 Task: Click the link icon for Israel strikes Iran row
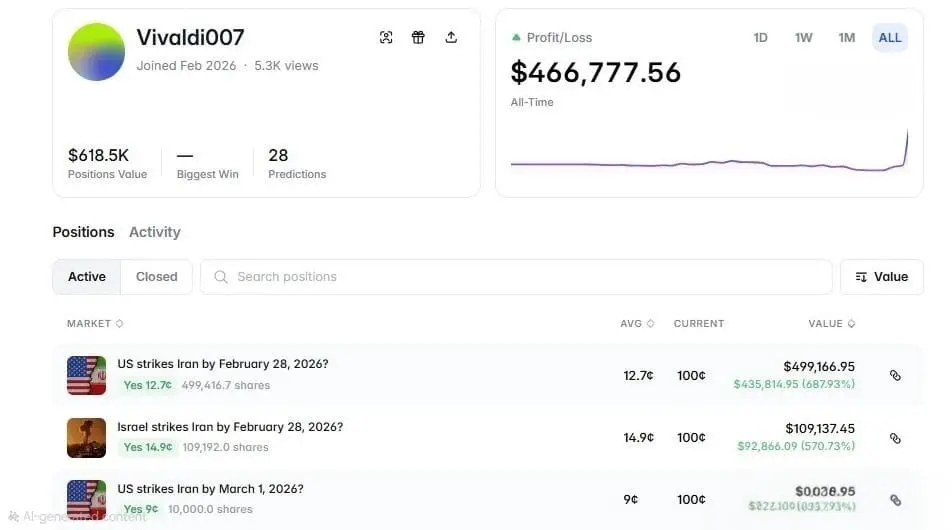[895, 438]
